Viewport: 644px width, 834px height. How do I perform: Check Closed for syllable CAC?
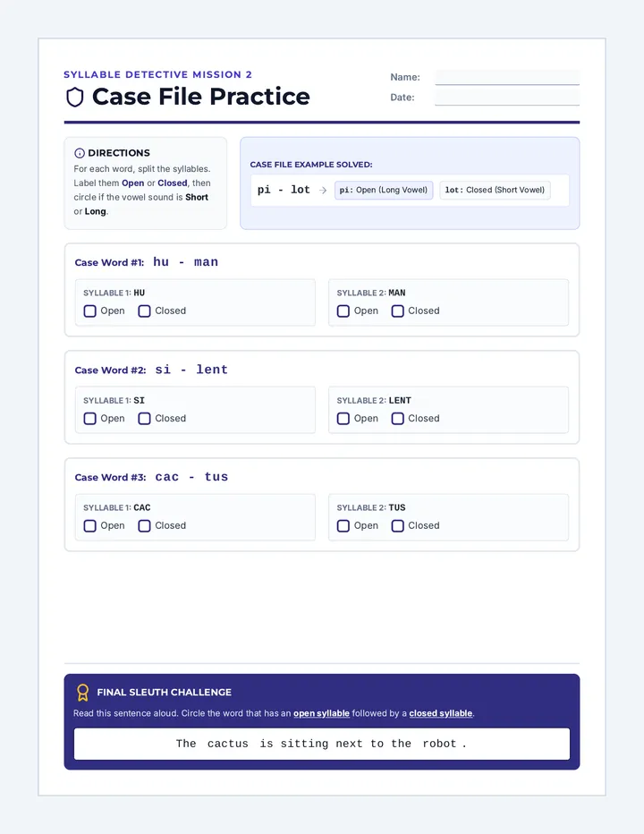click(144, 526)
